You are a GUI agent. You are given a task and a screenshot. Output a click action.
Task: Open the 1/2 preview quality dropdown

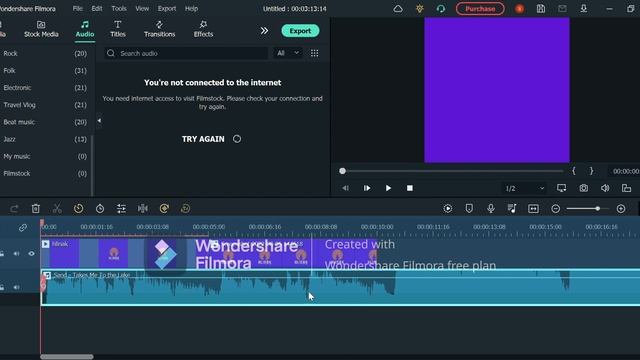[x=524, y=188]
